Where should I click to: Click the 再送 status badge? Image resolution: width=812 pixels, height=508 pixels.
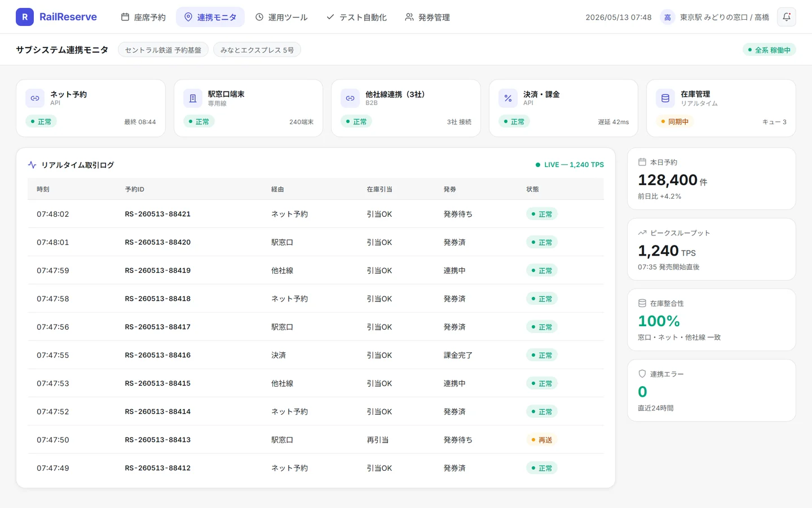[x=541, y=440]
